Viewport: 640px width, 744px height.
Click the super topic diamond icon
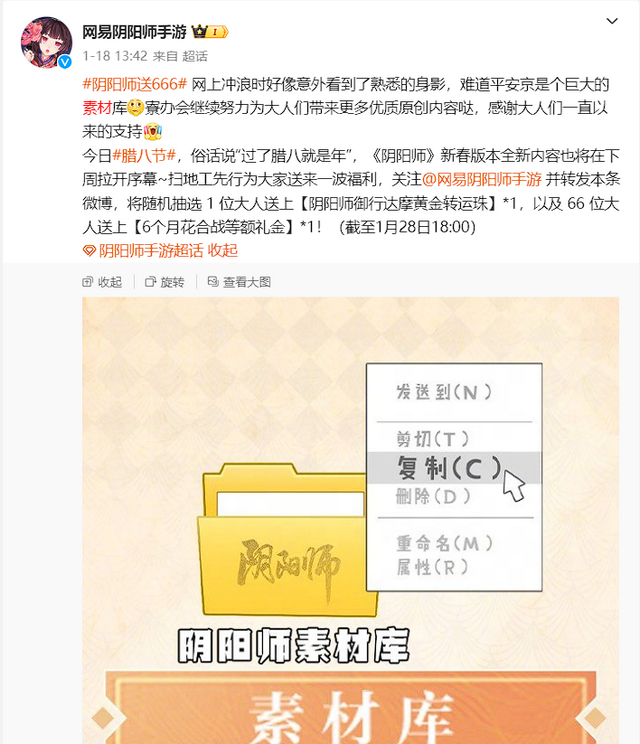89,251
